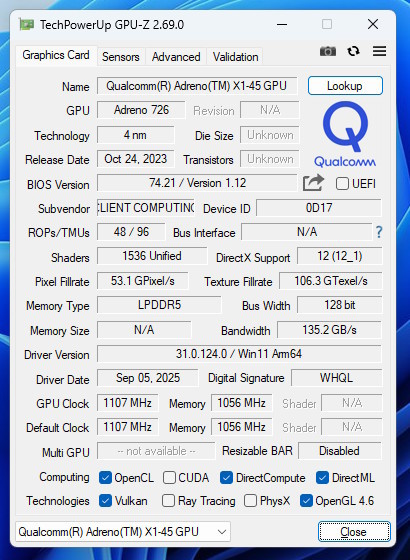410x560 pixels.
Task: Click the Pixel Fillrate '53.1 GPixel/s'
Action: (142, 281)
